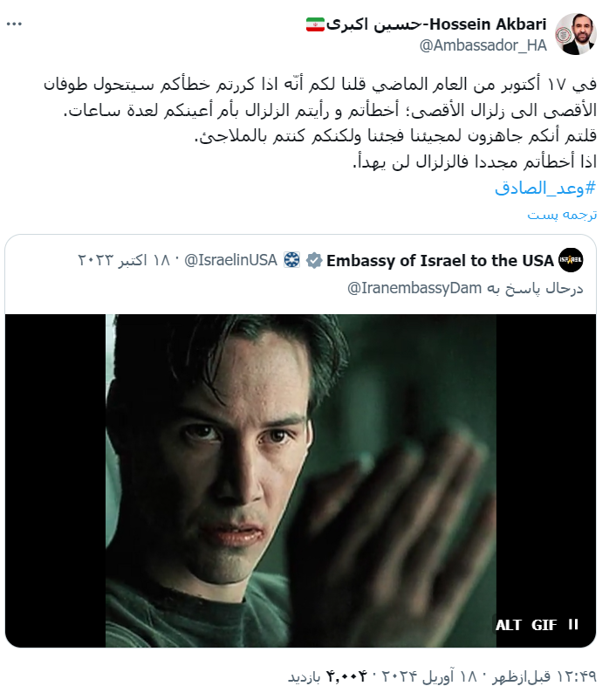Open the @IsraelinUSA handle in quoted post
Image resolution: width=616 pixels, height=686 pixels.
tap(230, 260)
